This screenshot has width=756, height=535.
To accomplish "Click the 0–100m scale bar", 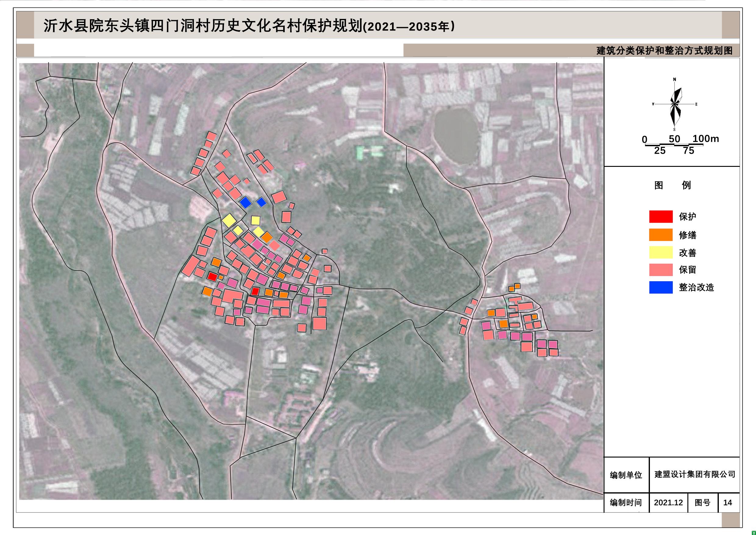I will (674, 145).
